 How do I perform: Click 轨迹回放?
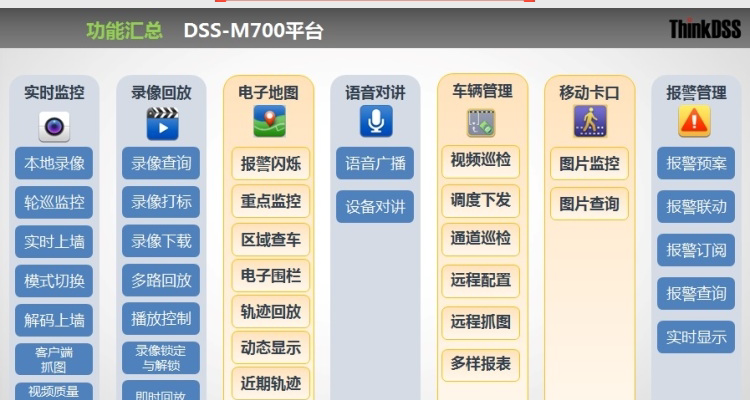point(271,311)
